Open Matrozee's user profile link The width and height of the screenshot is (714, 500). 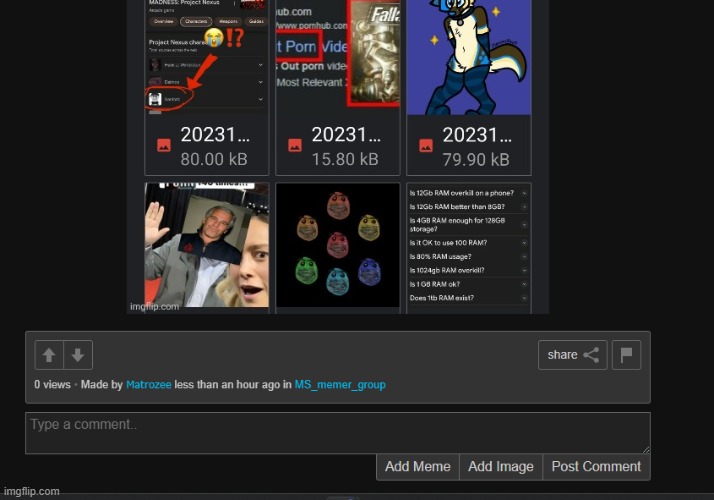(148, 384)
